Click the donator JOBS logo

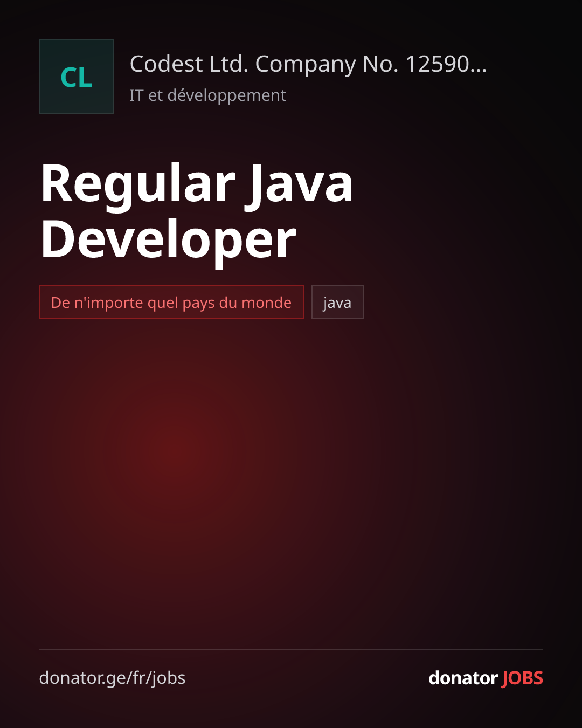(x=486, y=678)
